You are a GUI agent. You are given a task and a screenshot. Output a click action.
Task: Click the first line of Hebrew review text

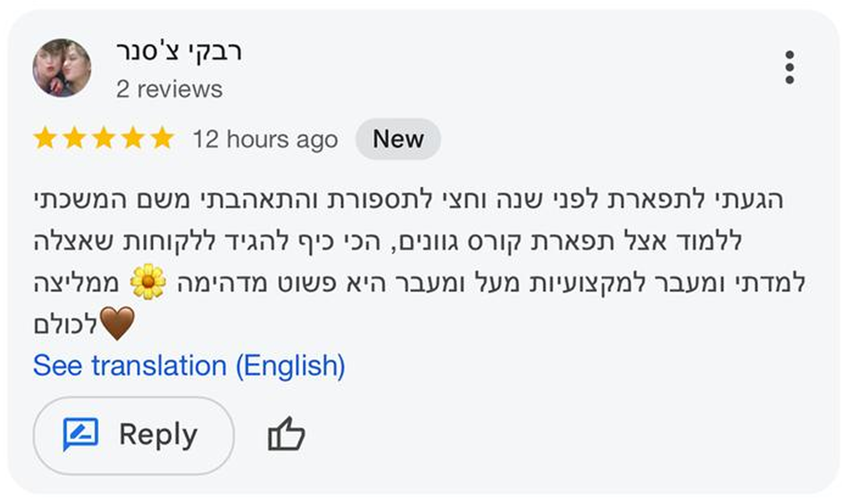(408, 199)
